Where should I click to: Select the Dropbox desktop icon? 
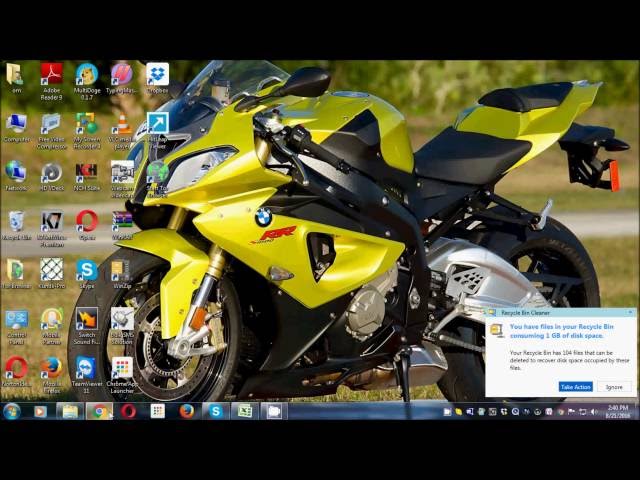click(158, 78)
